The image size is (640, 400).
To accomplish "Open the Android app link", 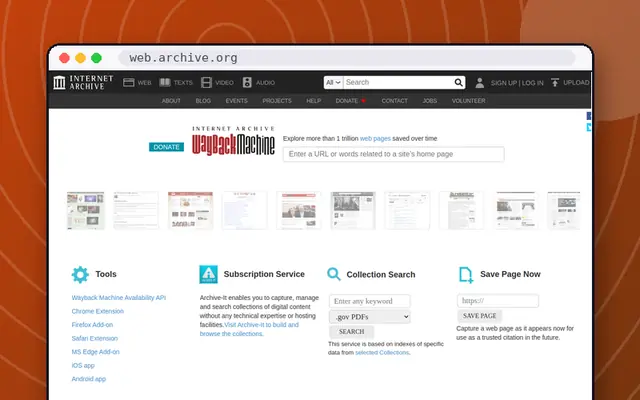I will [x=89, y=379].
